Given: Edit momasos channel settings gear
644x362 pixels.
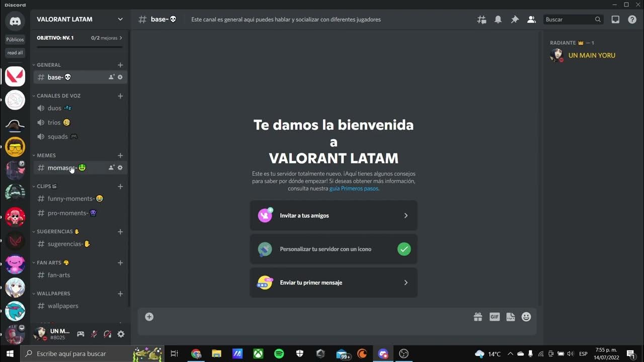Looking at the screenshot, I should [x=120, y=167].
